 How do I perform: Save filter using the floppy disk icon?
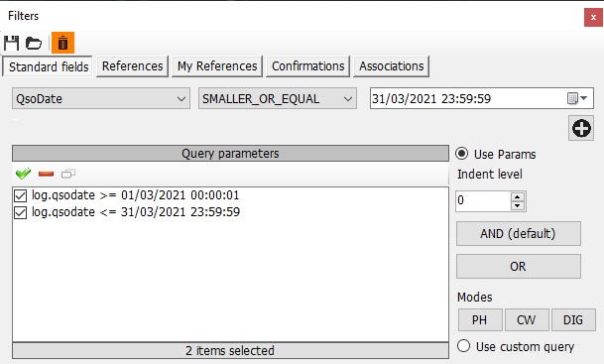(x=12, y=43)
